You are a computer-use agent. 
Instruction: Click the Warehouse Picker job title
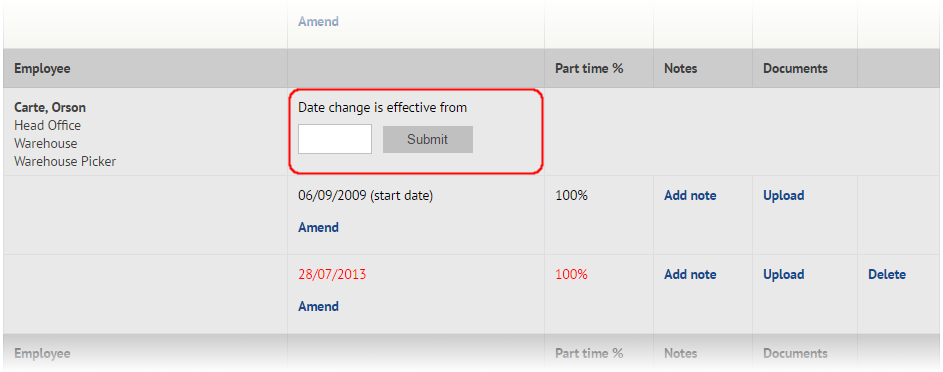pyautogui.click(x=65, y=161)
